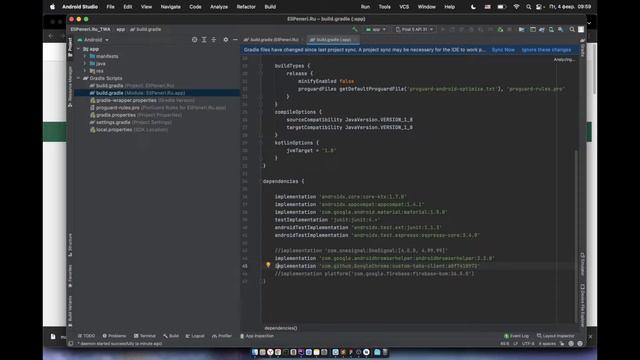Open the Pixel 5 API 31 device dropdown
The width and height of the screenshot is (640, 360).
[414, 29]
